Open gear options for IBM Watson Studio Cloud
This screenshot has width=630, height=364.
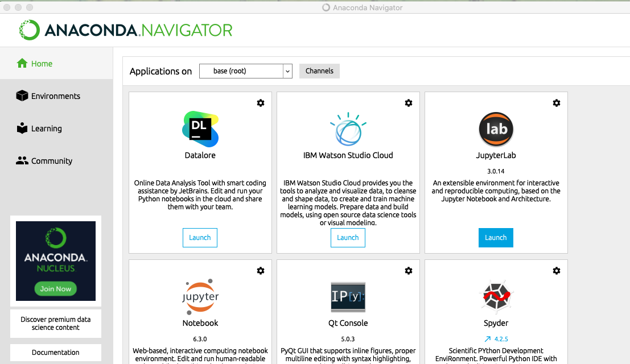tap(409, 103)
